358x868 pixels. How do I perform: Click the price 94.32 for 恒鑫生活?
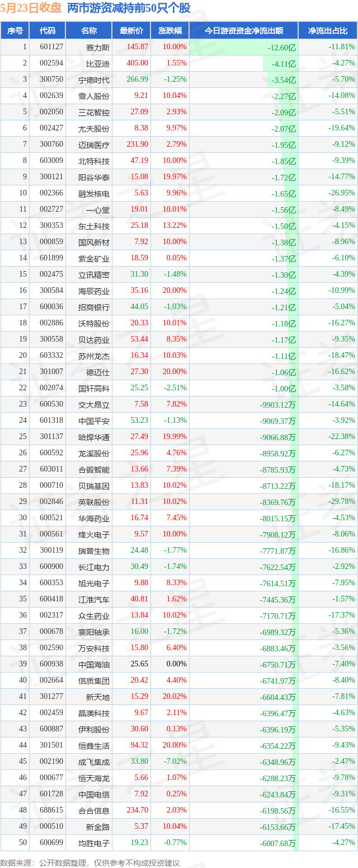pyautogui.click(x=139, y=745)
